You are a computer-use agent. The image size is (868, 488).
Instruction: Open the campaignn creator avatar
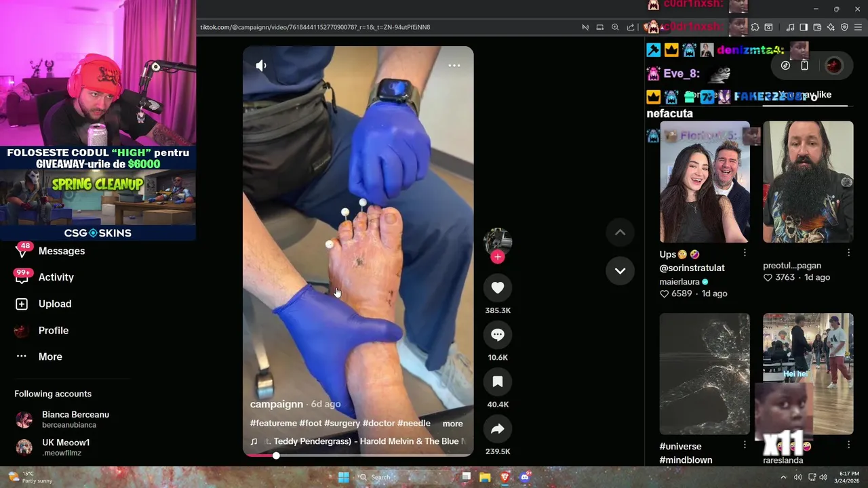(497, 241)
